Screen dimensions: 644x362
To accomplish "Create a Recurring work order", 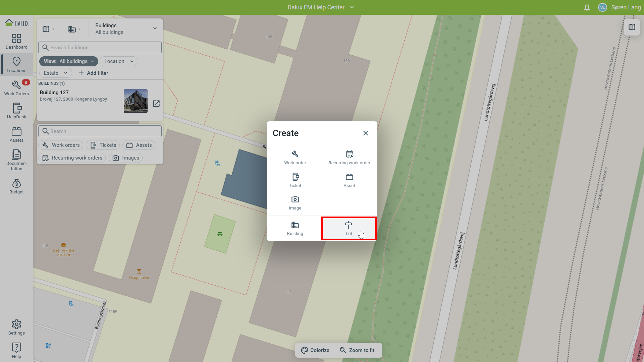I will [349, 157].
